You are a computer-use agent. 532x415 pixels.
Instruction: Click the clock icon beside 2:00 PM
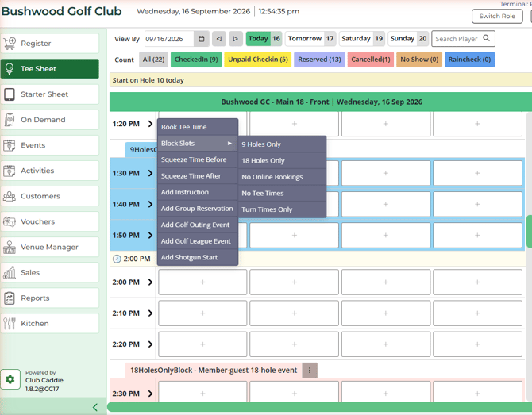pyautogui.click(x=117, y=259)
